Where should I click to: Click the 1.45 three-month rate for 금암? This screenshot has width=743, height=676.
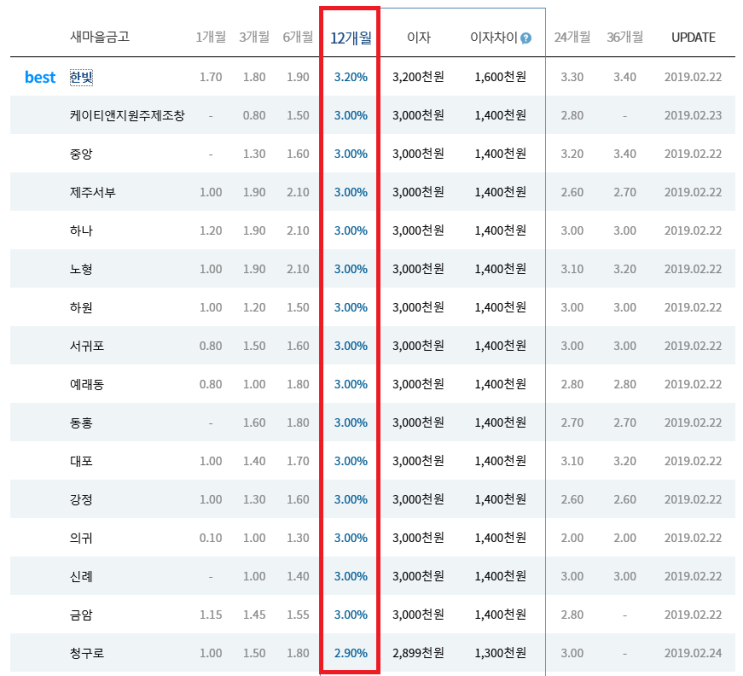[254, 615]
